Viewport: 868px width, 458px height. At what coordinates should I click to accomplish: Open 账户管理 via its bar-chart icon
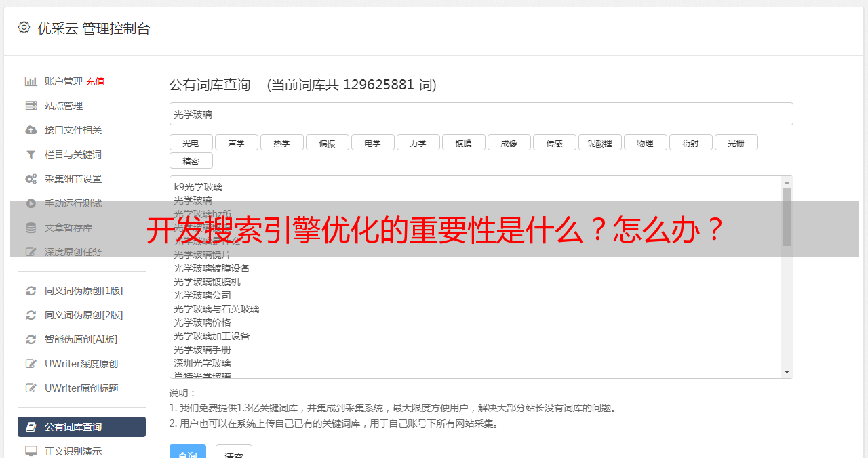(31, 81)
